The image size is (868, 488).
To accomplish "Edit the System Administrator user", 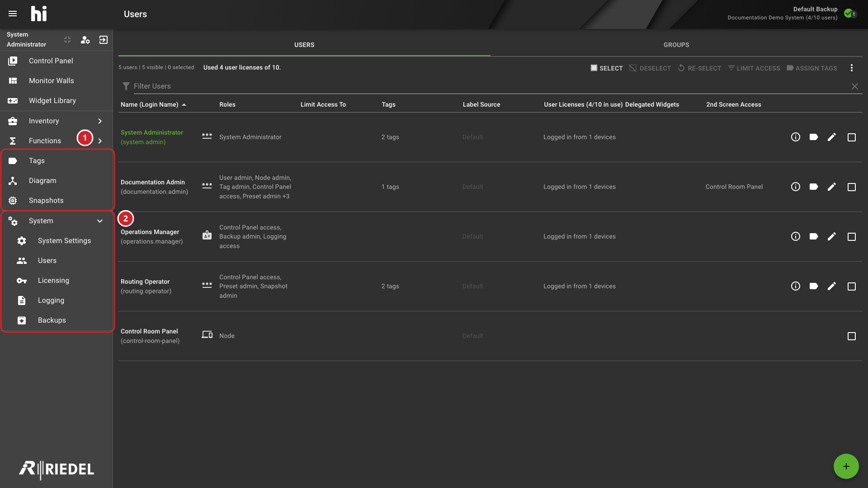I will (832, 137).
